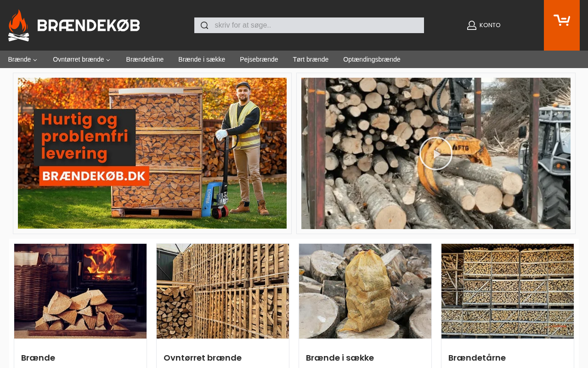Screen dimensions: 588x368
Task: Open the Optændingsbrænde menu link
Action: pyautogui.click(x=372, y=59)
